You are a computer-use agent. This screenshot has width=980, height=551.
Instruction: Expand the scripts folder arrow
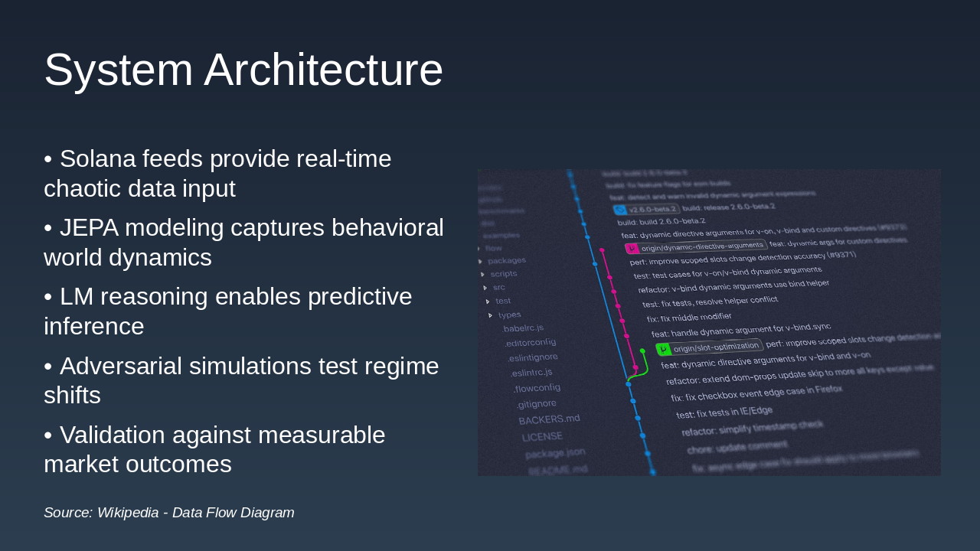click(483, 274)
